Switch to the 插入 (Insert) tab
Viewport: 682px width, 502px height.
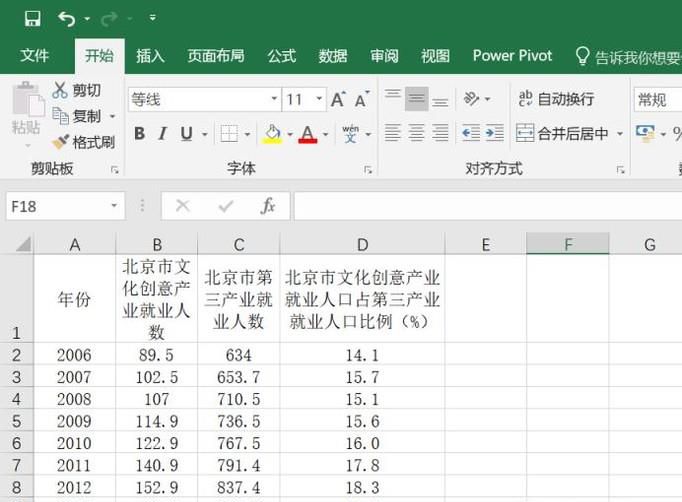coord(150,56)
